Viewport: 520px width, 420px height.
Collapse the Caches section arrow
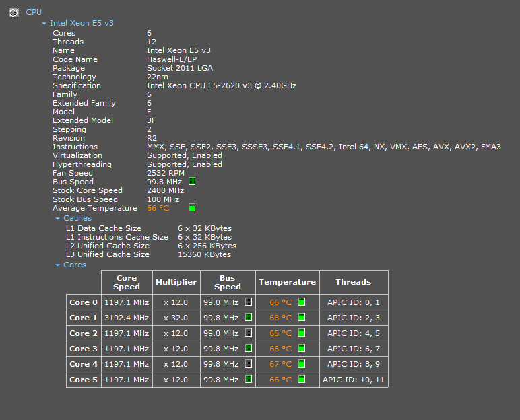point(57,219)
